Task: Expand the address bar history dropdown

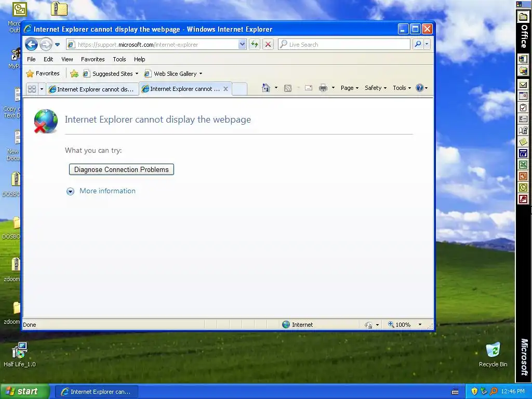Action: 242,45
